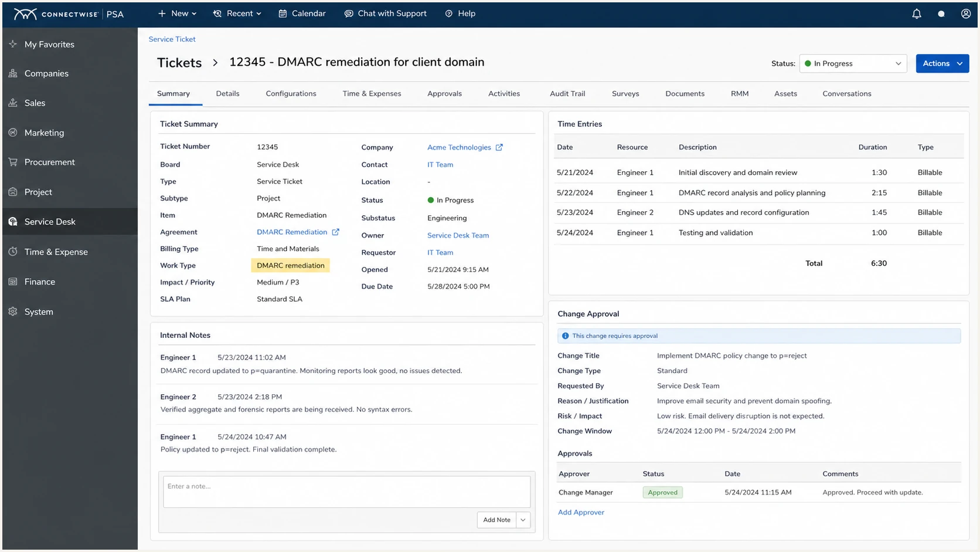Open the user profile icon
The image size is (980, 552).
966,14
